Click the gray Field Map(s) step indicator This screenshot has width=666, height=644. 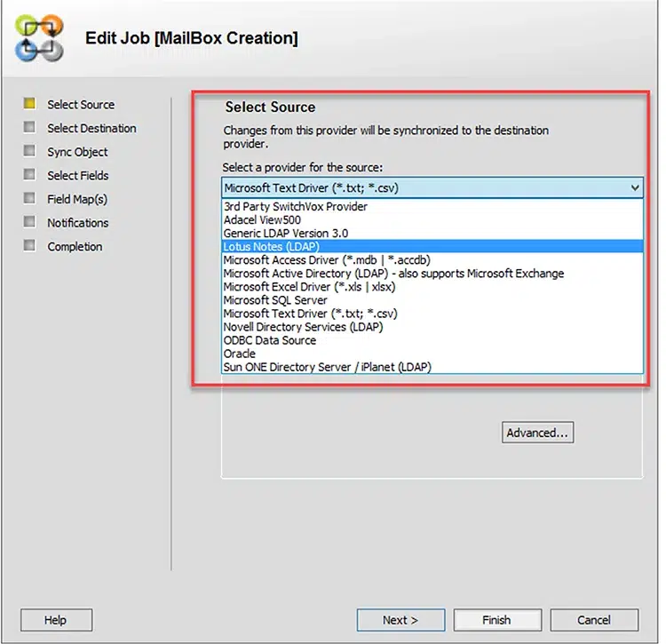click(x=29, y=198)
